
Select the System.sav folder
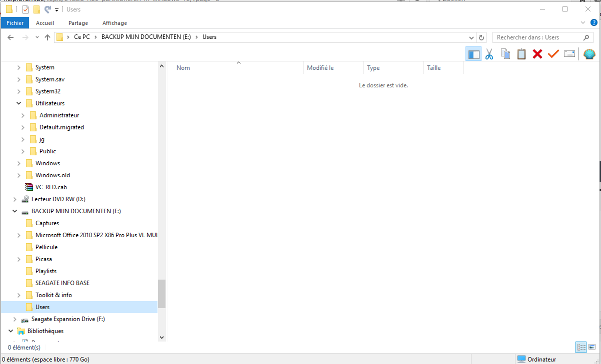click(x=50, y=79)
